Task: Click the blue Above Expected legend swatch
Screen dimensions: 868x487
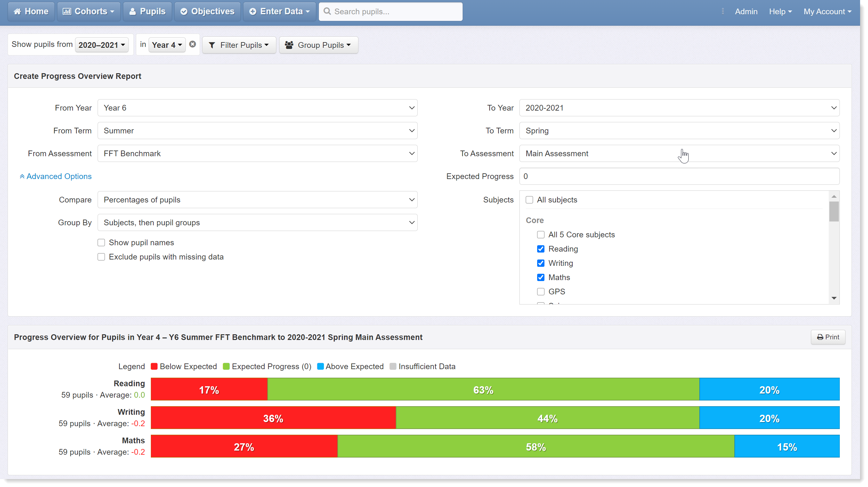Action: [x=320, y=366]
